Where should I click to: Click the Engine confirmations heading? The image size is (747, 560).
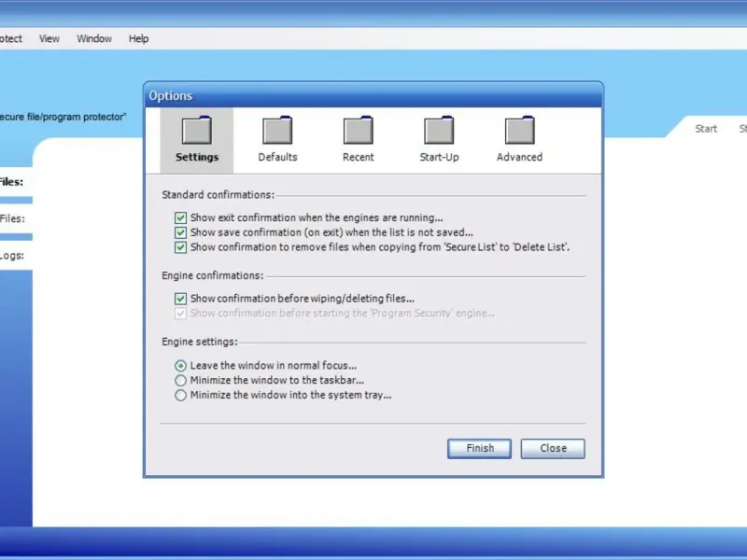pos(213,275)
